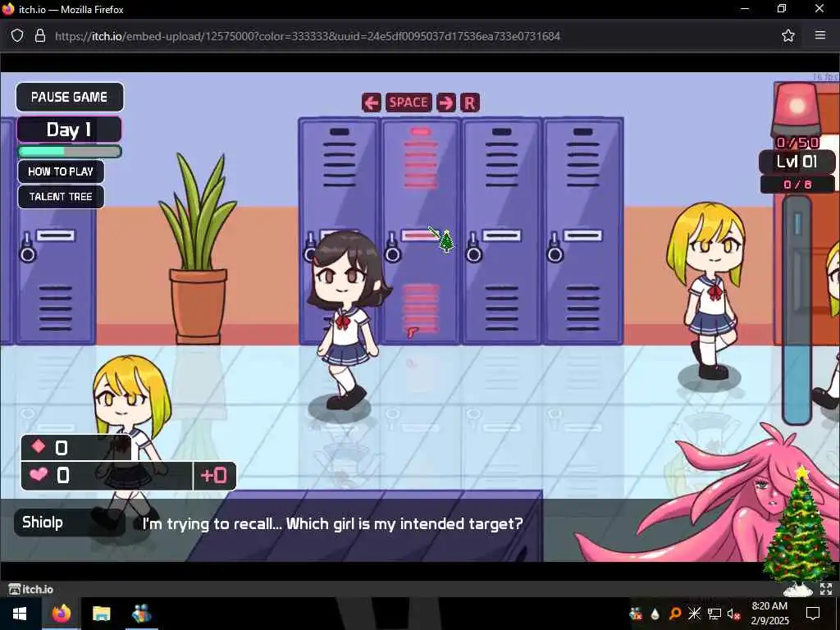Open the Windows Start menu

20,614
